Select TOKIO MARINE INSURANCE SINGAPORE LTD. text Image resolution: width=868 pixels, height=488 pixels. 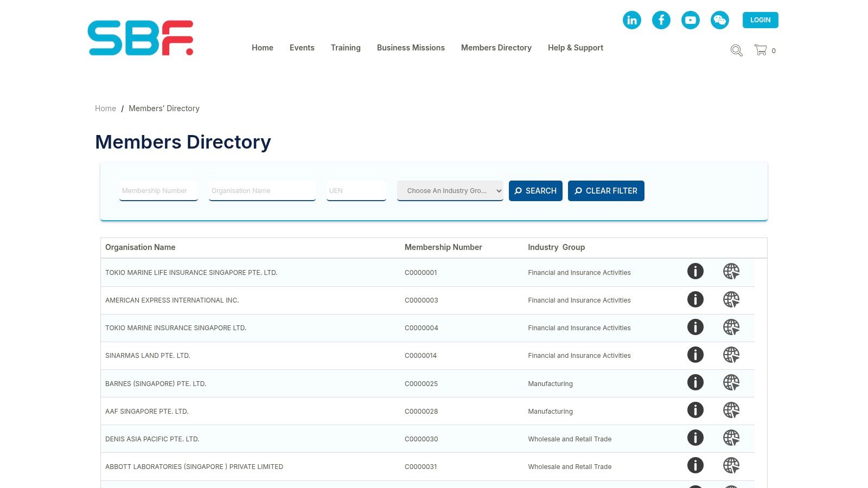[176, 328]
